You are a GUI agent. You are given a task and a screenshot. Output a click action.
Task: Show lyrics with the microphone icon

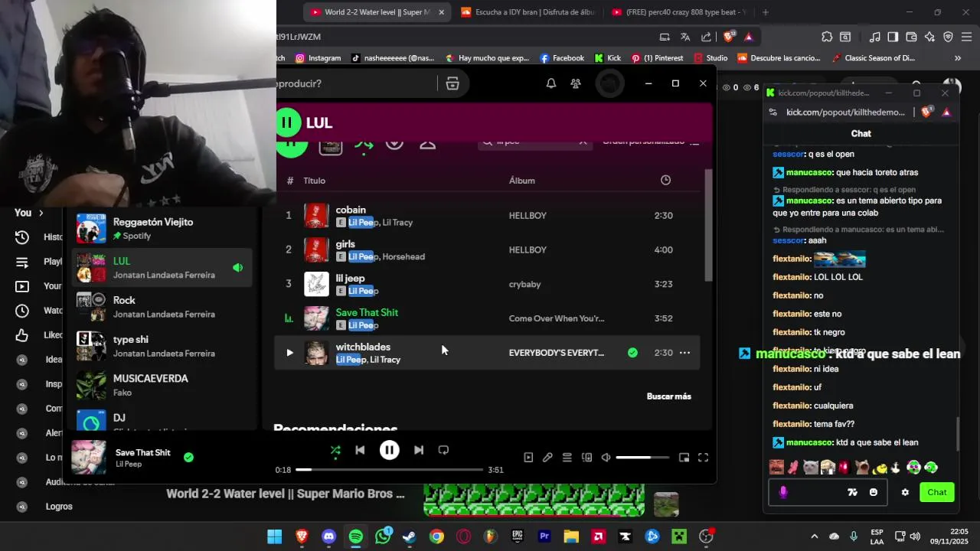[547, 458]
